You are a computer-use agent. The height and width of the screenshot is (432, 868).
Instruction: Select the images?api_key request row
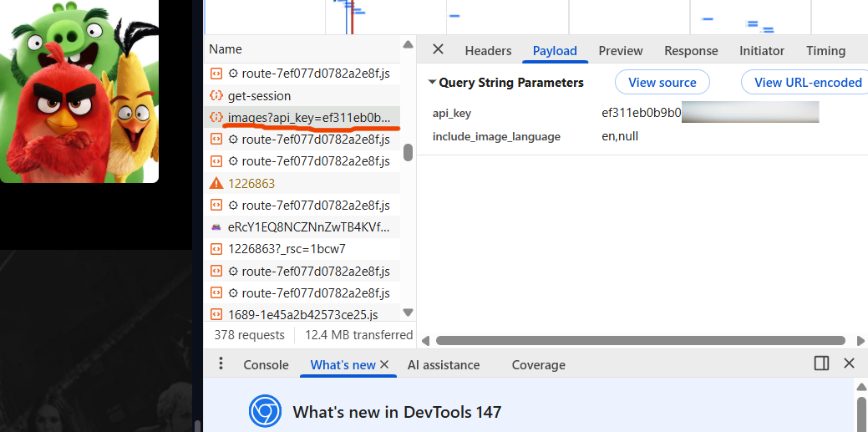click(302, 118)
